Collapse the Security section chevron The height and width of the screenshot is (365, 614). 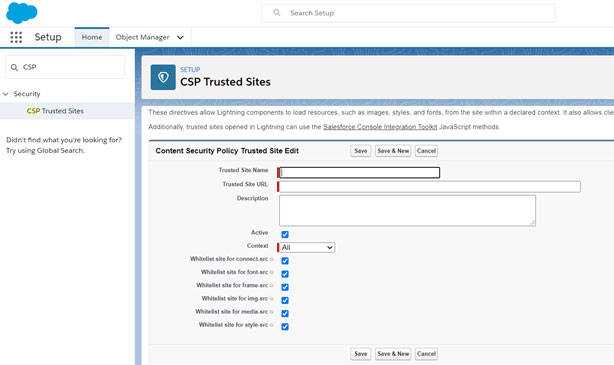(x=5, y=94)
